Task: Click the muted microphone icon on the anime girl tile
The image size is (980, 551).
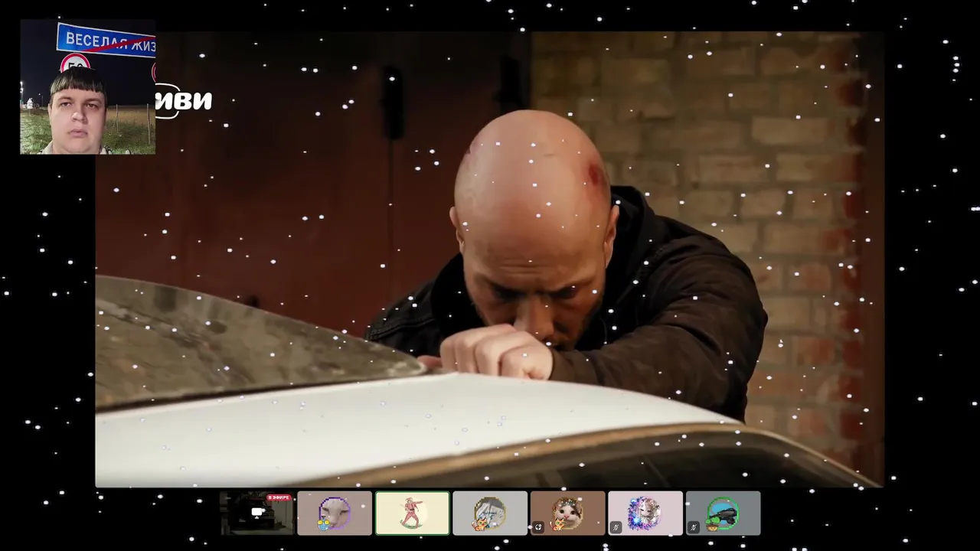Action: coord(616,527)
